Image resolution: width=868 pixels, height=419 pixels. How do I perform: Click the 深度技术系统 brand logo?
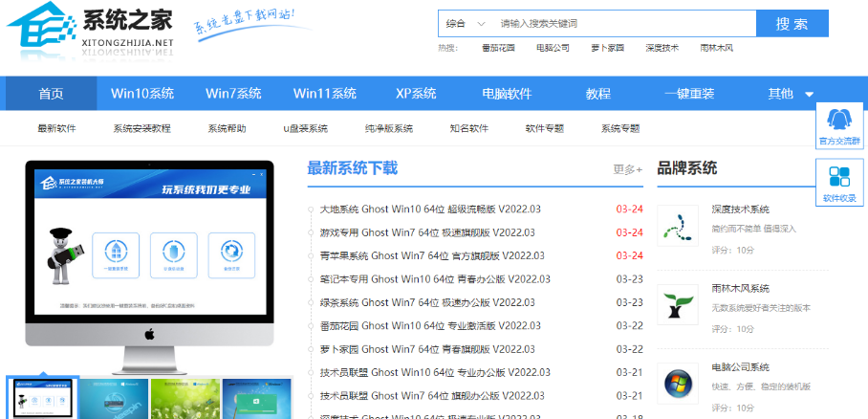[677, 226]
